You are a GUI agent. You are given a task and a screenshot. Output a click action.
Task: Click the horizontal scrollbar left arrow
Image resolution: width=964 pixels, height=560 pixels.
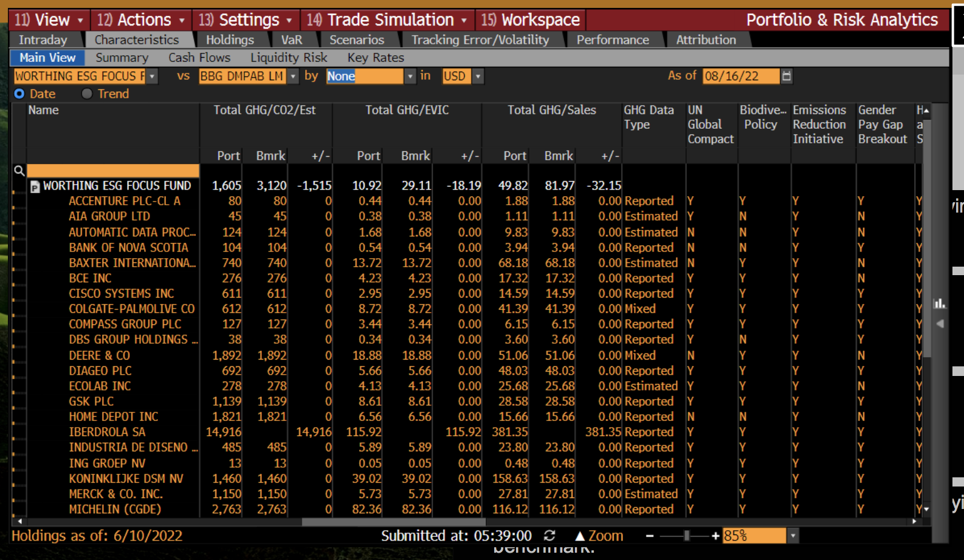[19, 522]
